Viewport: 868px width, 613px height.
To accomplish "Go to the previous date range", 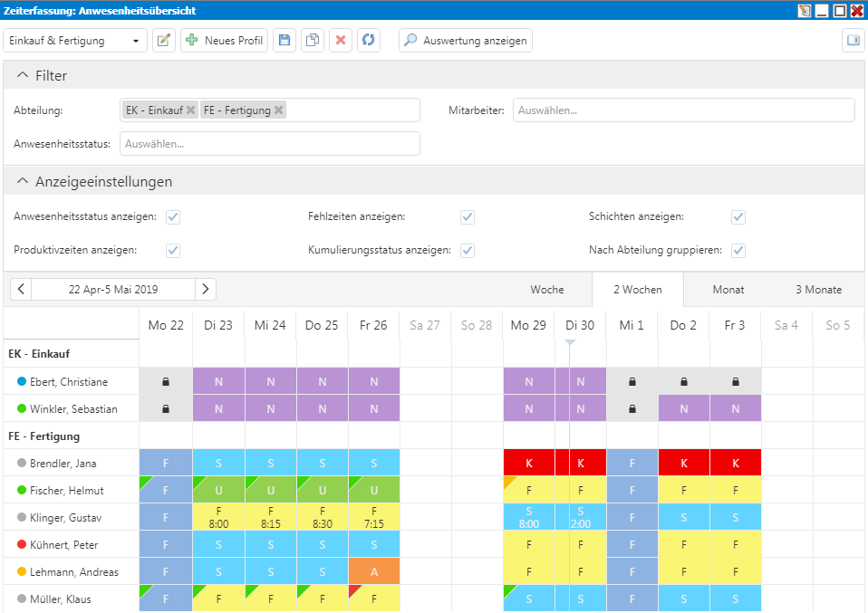I will coord(21,290).
